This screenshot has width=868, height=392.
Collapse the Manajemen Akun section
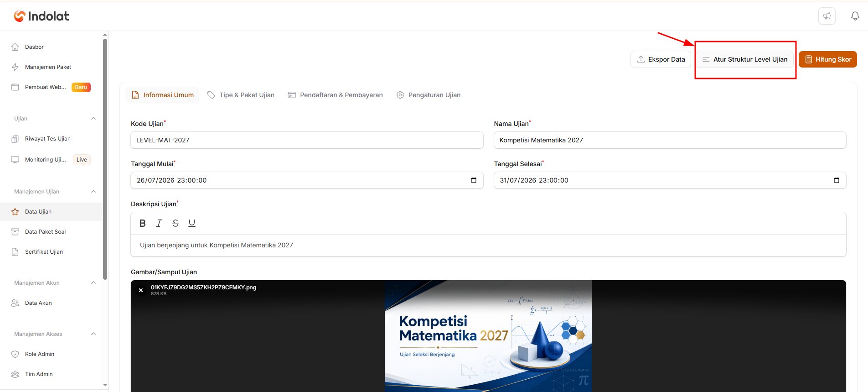pyautogui.click(x=93, y=283)
